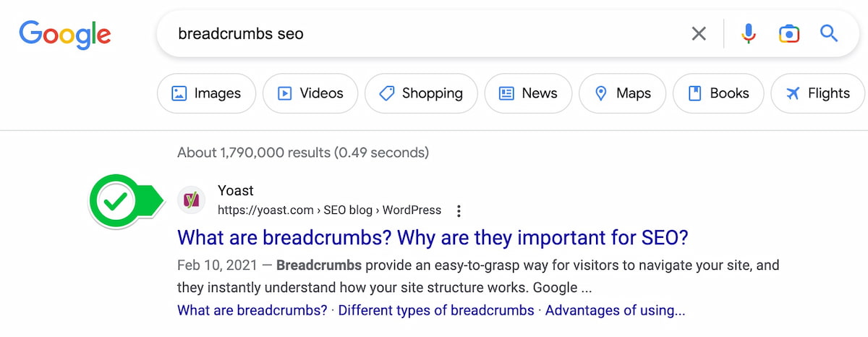Open 'What are breadcrumbs? Why are they important' title
The width and height of the screenshot is (868, 337).
click(x=433, y=237)
